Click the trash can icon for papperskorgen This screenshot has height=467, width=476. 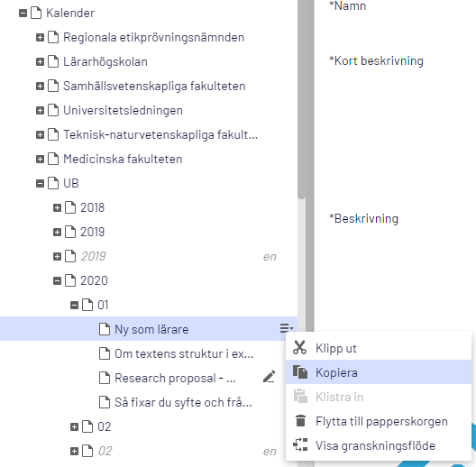tap(300, 421)
